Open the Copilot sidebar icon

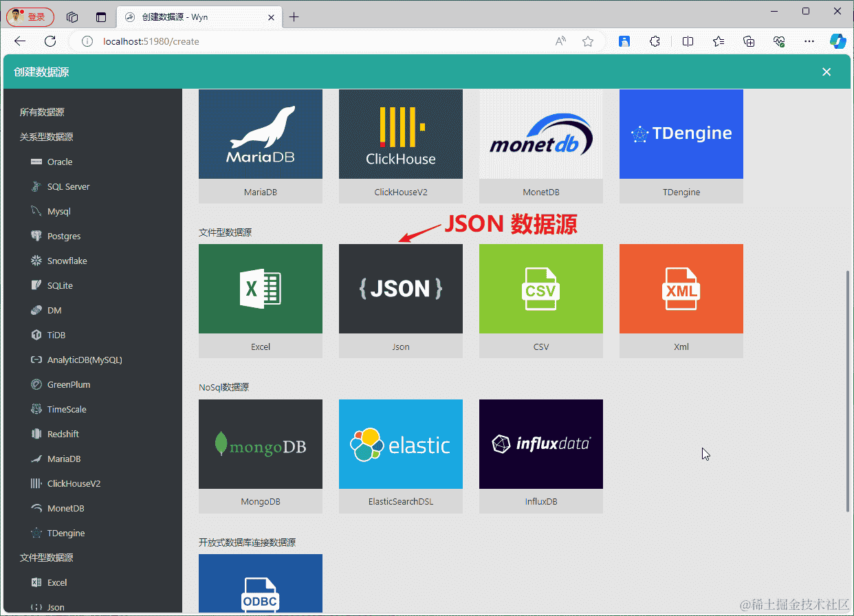pos(837,41)
